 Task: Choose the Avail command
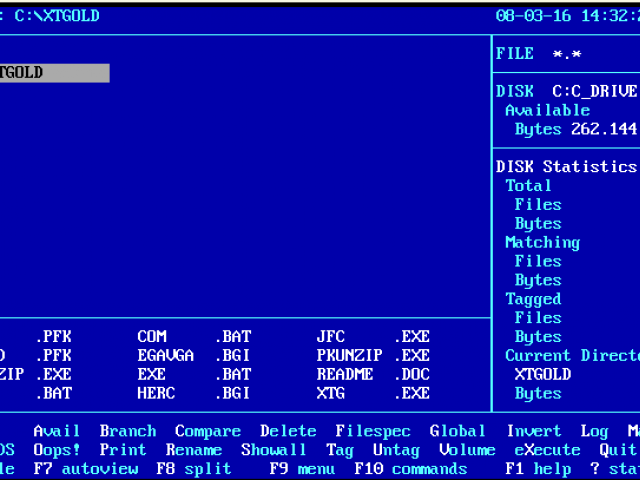coord(57,431)
